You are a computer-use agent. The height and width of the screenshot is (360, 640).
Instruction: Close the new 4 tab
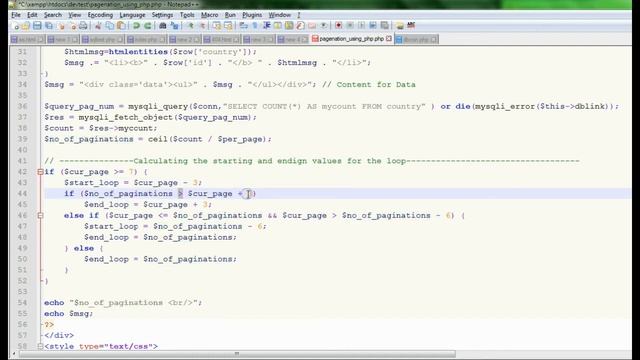click(x=305, y=40)
